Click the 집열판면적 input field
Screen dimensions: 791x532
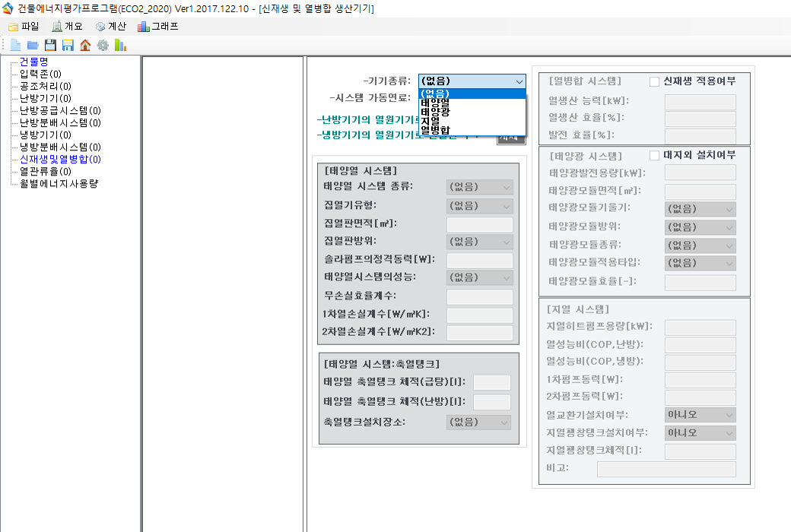(479, 224)
